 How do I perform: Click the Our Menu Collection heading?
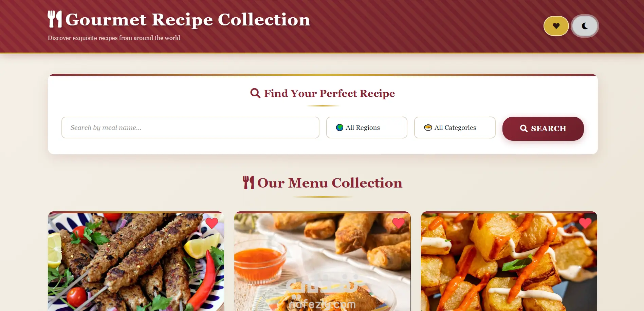pyautogui.click(x=330, y=183)
